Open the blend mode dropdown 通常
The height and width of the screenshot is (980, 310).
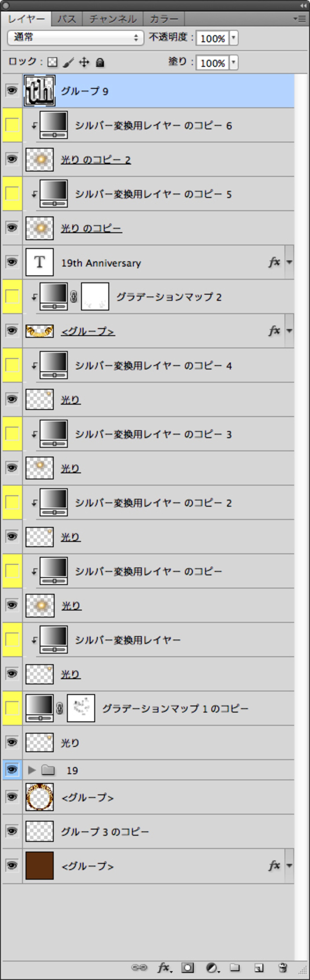pos(75,38)
